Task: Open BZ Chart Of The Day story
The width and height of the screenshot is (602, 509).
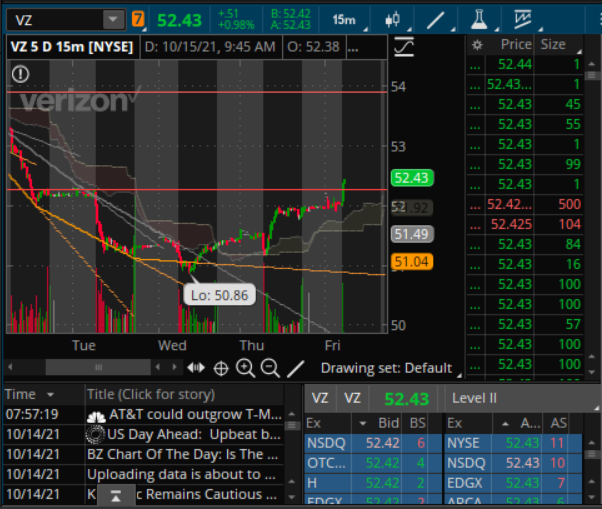Action: [184, 454]
